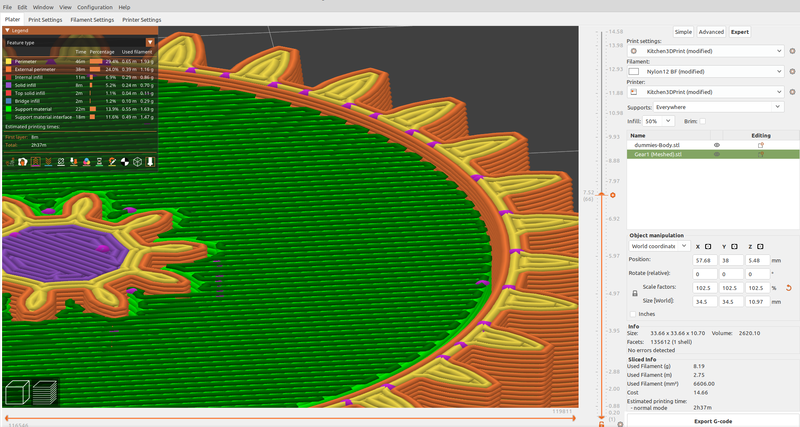Check the Inches checkbox
800x427 pixels.
(x=635, y=313)
